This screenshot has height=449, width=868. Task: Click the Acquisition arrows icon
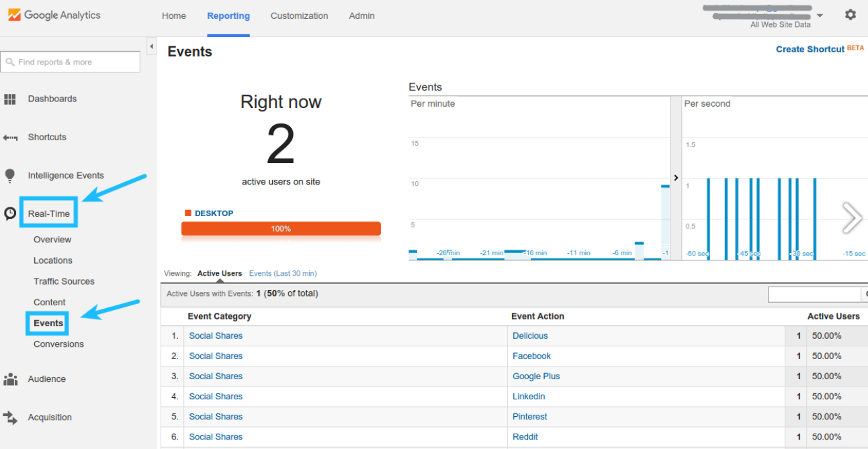[10, 417]
